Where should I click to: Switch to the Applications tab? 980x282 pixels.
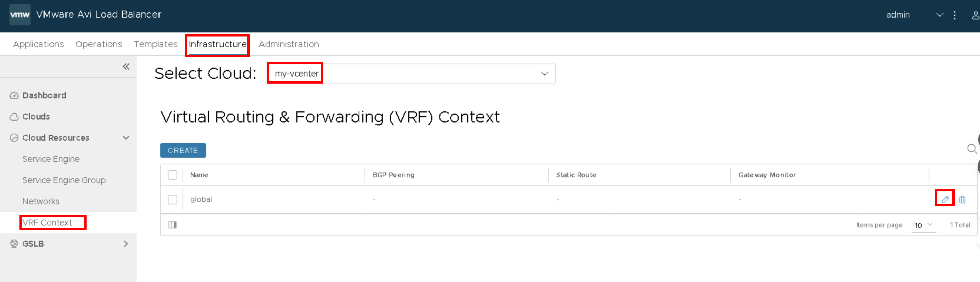point(38,44)
